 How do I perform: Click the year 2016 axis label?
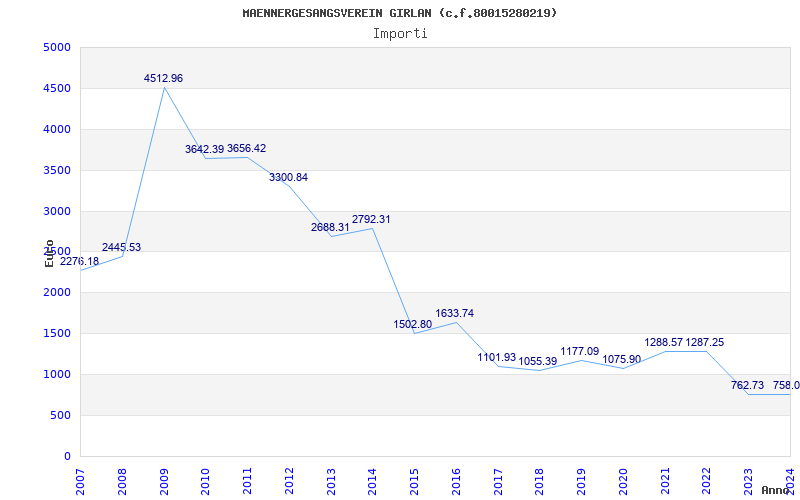tap(456, 481)
